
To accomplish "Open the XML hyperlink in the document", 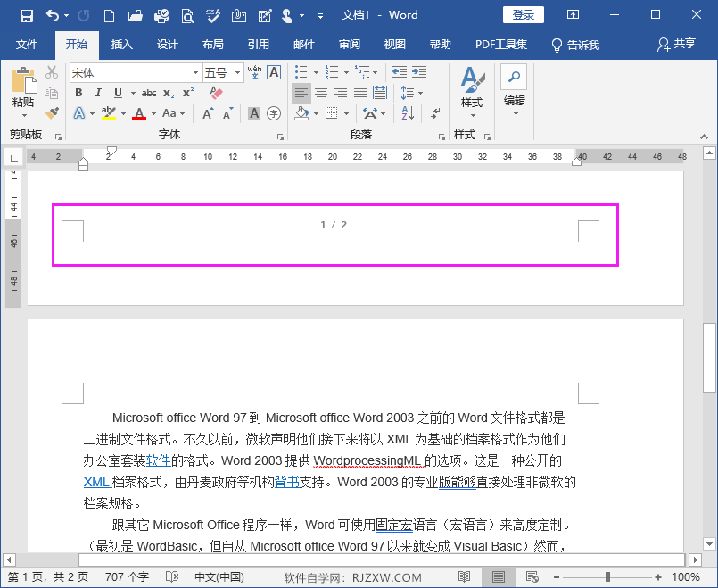I will pos(97,482).
